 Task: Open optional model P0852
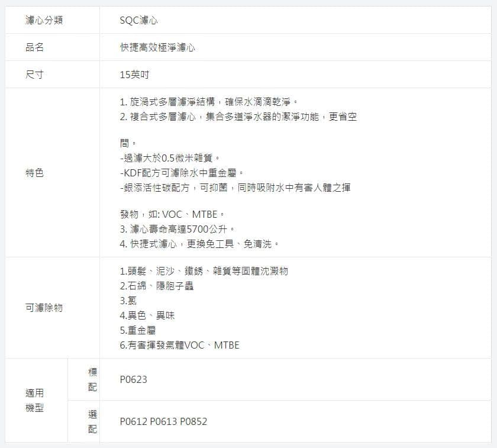point(193,421)
